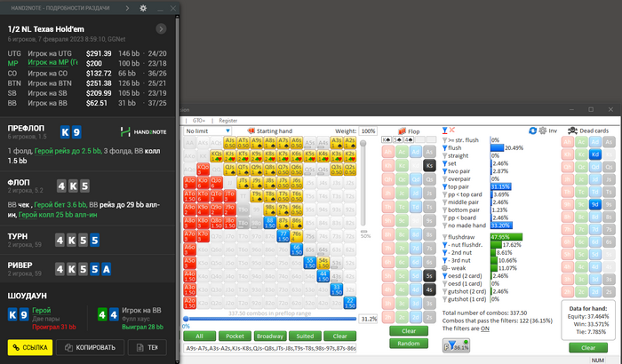Image resolution: width=622 pixels, height=364 pixels.
Task: Click the ТЕК text export button
Action: coord(148,347)
